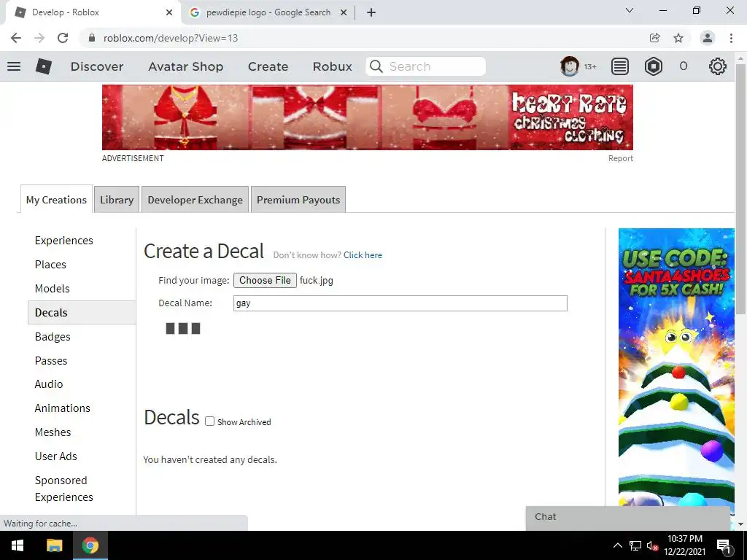Open the tab search chevron
Image resolution: width=747 pixels, height=560 pixels.
coord(630,10)
